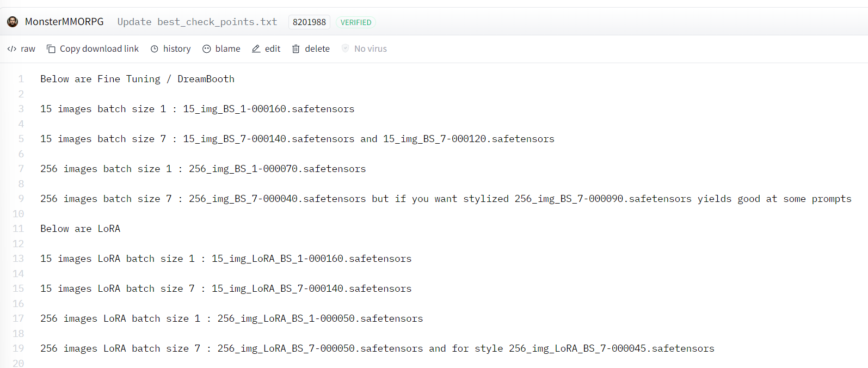Click the edit pencil icon
The image size is (868, 368).
[256, 49]
